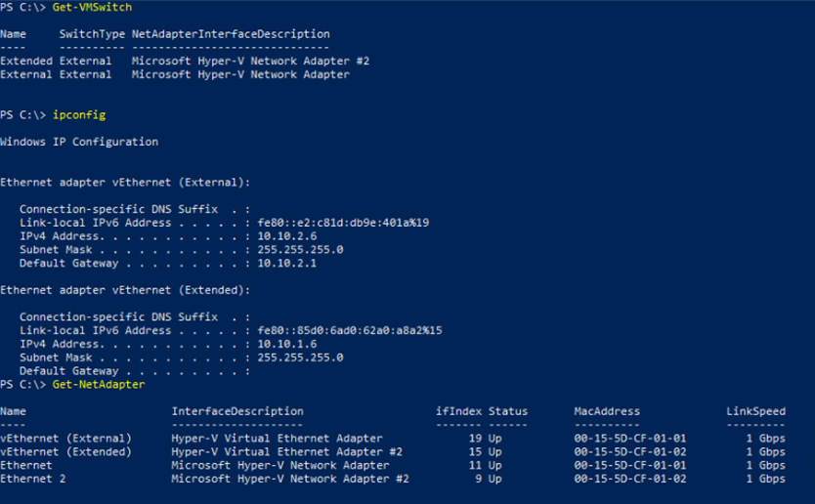Click the SwitchType column header
Viewport: 815px width, 504px height.
(x=92, y=34)
